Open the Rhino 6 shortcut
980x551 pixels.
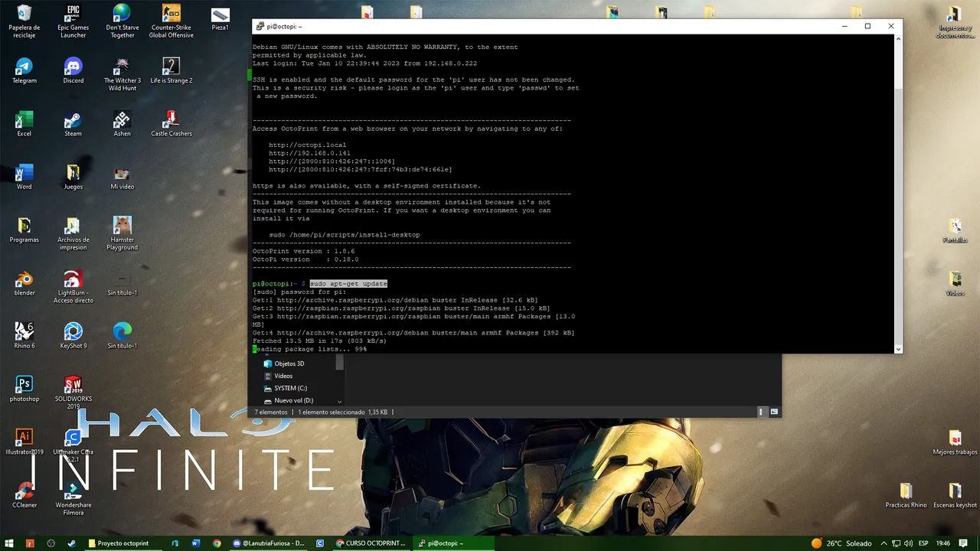pos(24,336)
